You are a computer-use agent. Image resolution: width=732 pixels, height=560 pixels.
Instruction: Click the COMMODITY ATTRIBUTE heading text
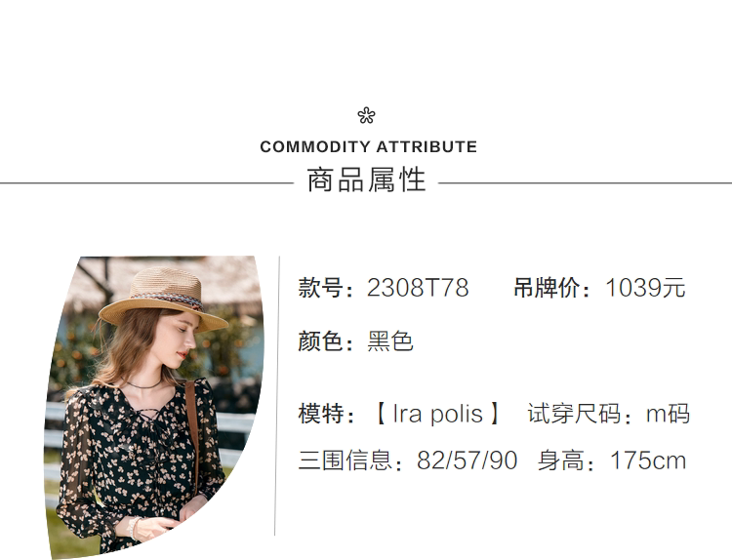pos(368,147)
